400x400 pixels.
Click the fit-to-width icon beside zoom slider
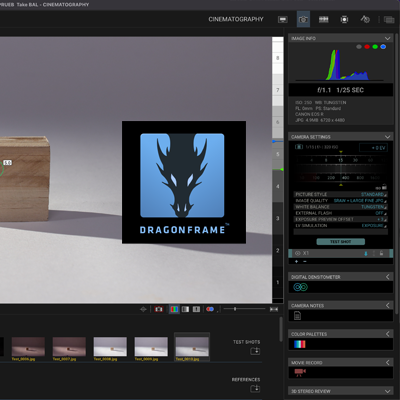coord(274,309)
